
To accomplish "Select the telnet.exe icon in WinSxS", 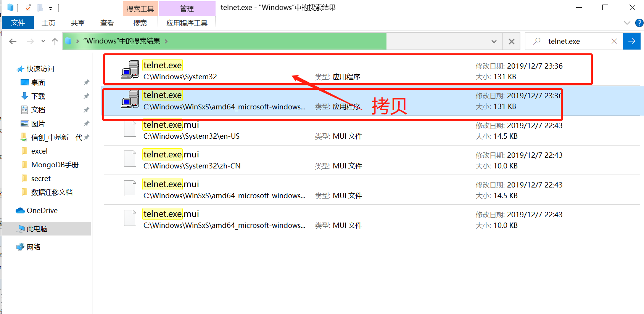I will 130,99.
